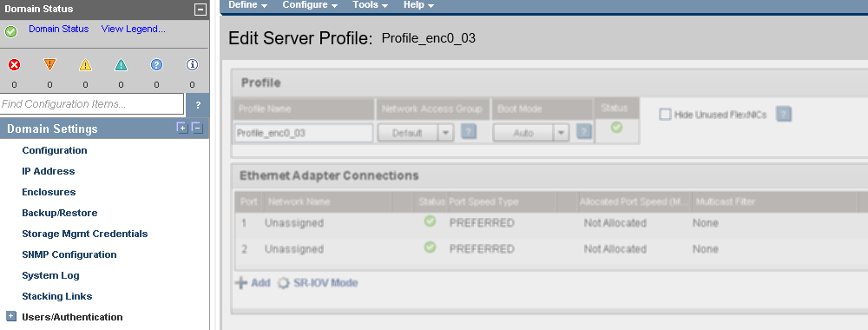Open the Boot Mode Auto dropdown
Screen dimensions: 868x330
[x=531, y=133]
